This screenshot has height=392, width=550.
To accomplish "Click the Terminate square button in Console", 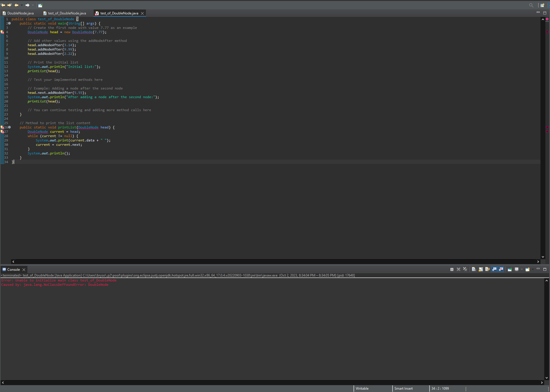I will [x=452, y=269].
